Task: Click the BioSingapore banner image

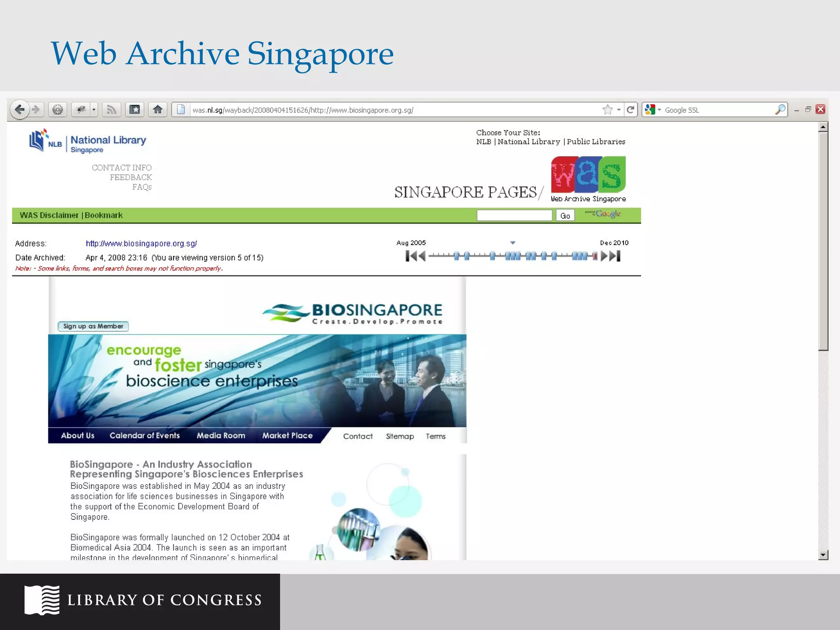Action: [x=257, y=381]
